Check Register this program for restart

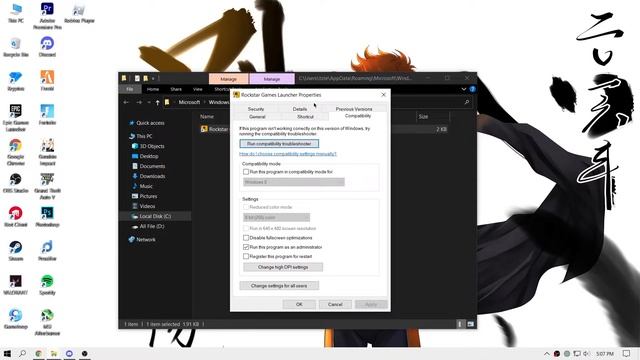coord(246,256)
